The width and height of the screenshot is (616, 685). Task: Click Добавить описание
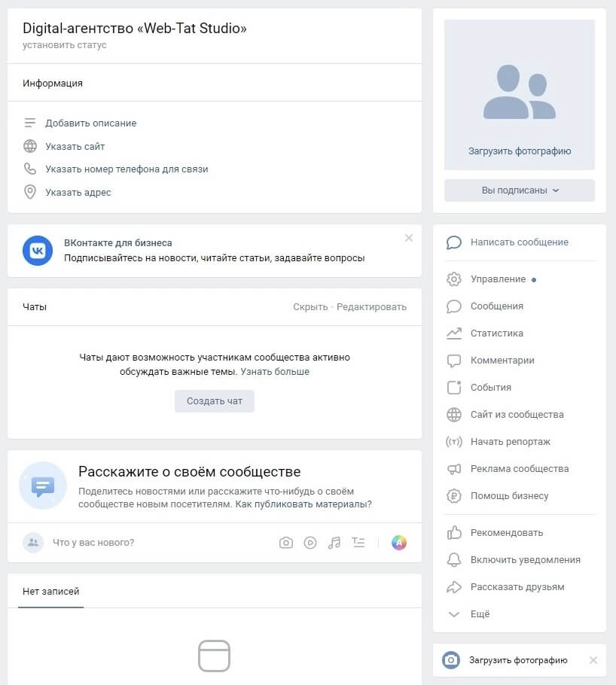click(91, 123)
